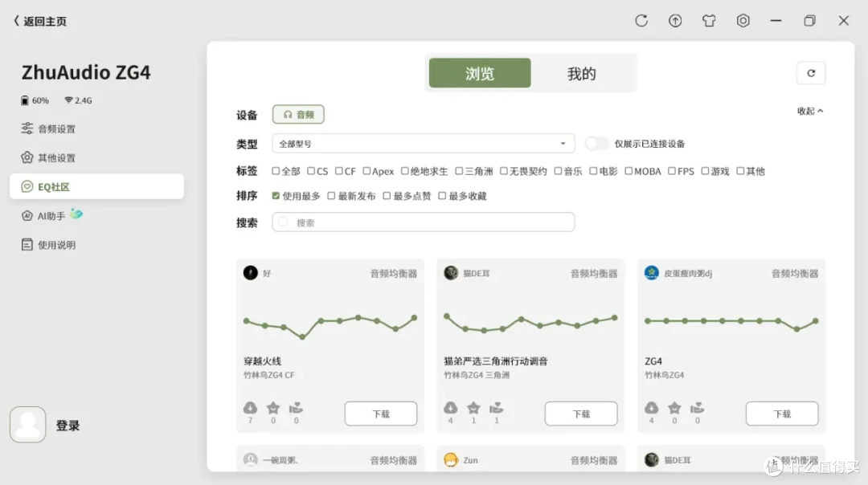
Task: Check the 最多点赞 sort checkbox
Action: coord(387,196)
